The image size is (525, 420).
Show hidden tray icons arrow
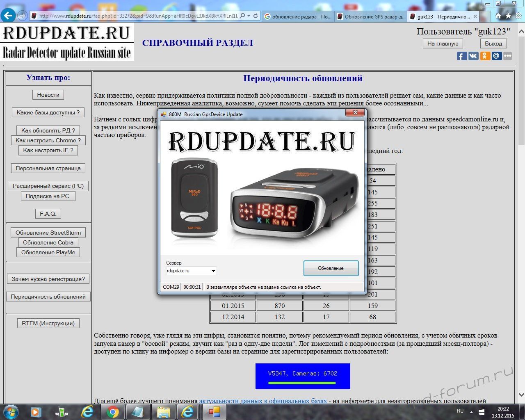click(471, 411)
